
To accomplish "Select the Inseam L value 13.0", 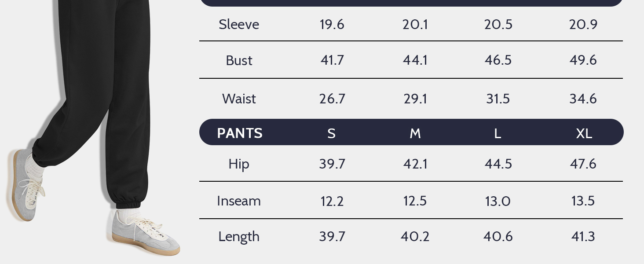I will (x=498, y=201).
